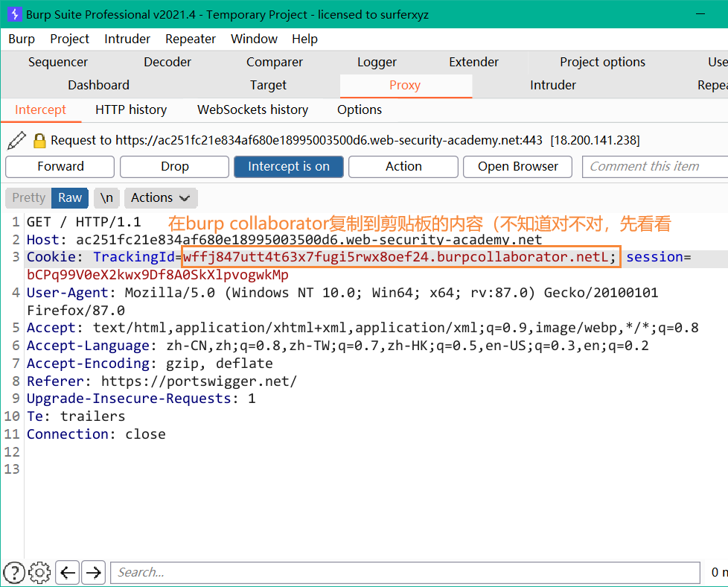
Task: Minimize the Burp Suite window
Action: (x=700, y=14)
